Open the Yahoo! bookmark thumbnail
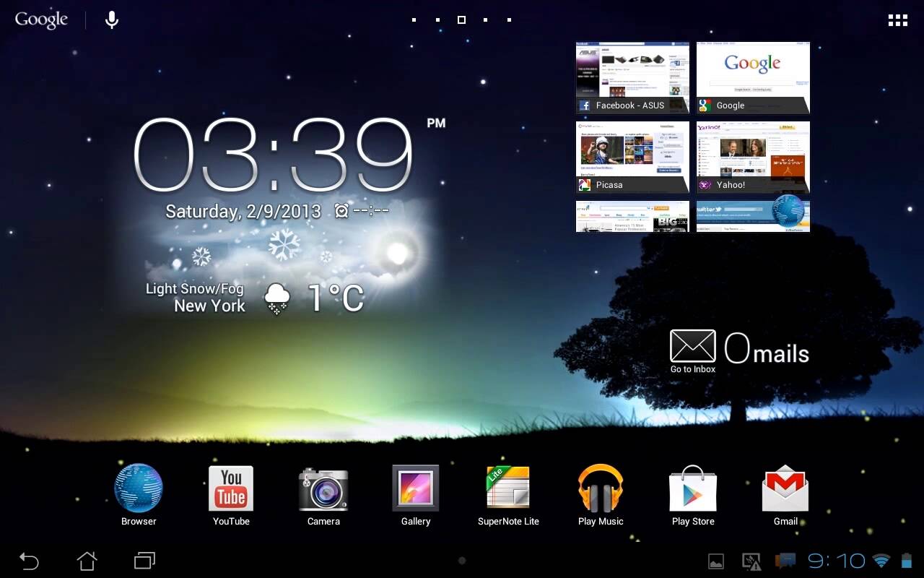This screenshot has height=578, width=924. pyautogui.click(x=753, y=157)
